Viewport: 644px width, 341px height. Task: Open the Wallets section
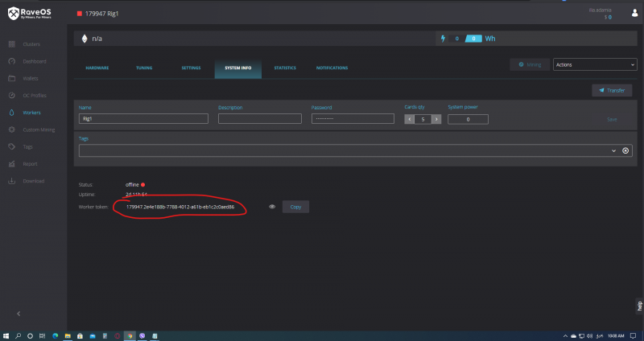(30, 78)
